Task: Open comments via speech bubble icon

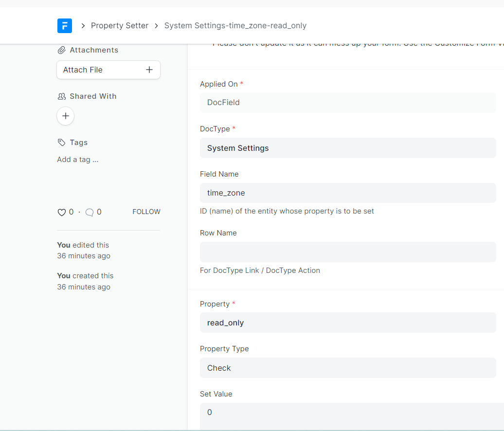Action: point(90,212)
